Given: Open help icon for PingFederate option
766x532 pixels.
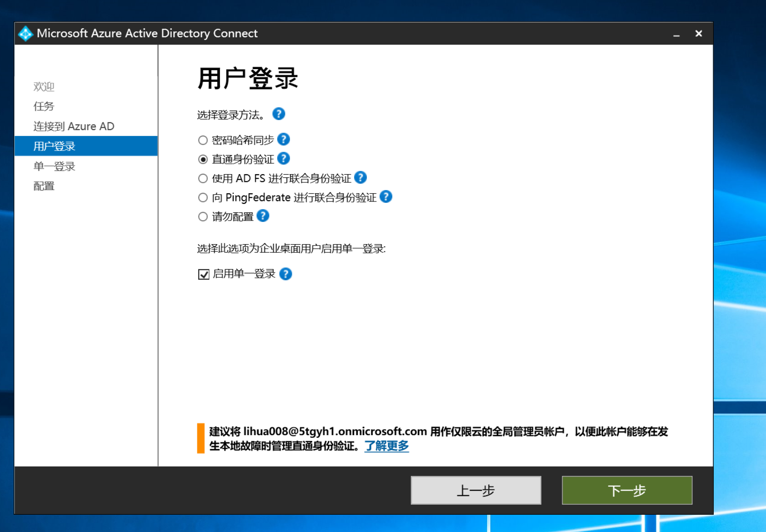Looking at the screenshot, I should (386, 196).
